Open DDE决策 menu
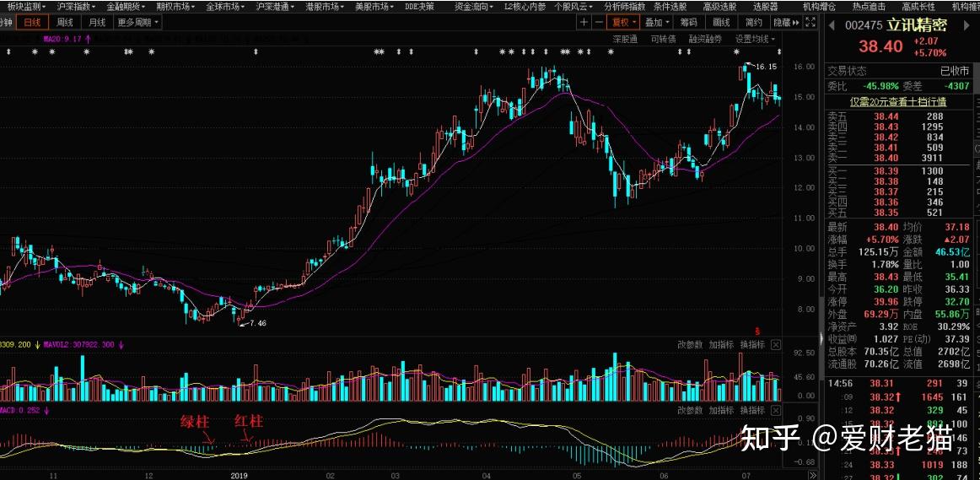980x480 pixels. (419, 7)
